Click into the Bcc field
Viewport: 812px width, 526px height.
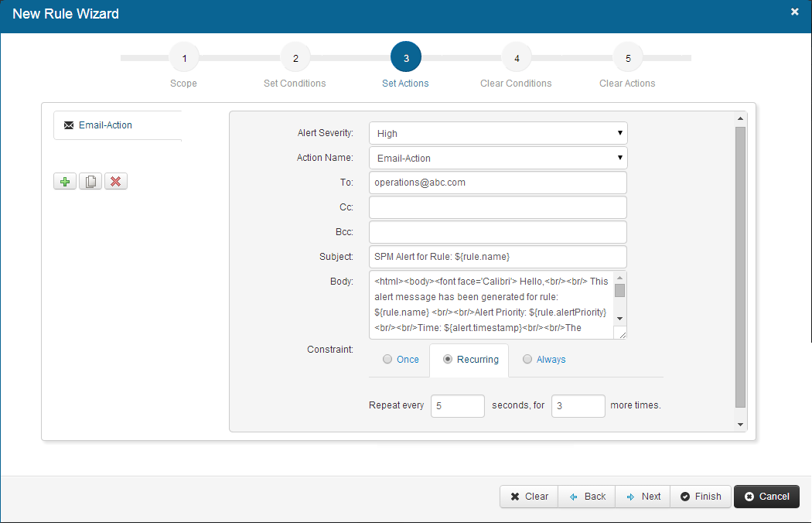pyautogui.click(x=498, y=232)
